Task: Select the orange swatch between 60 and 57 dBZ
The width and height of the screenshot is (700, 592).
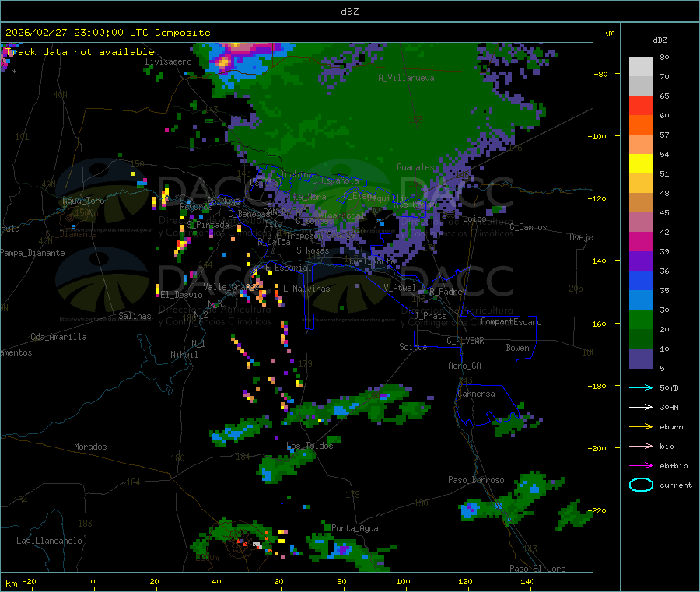Action: tap(641, 125)
